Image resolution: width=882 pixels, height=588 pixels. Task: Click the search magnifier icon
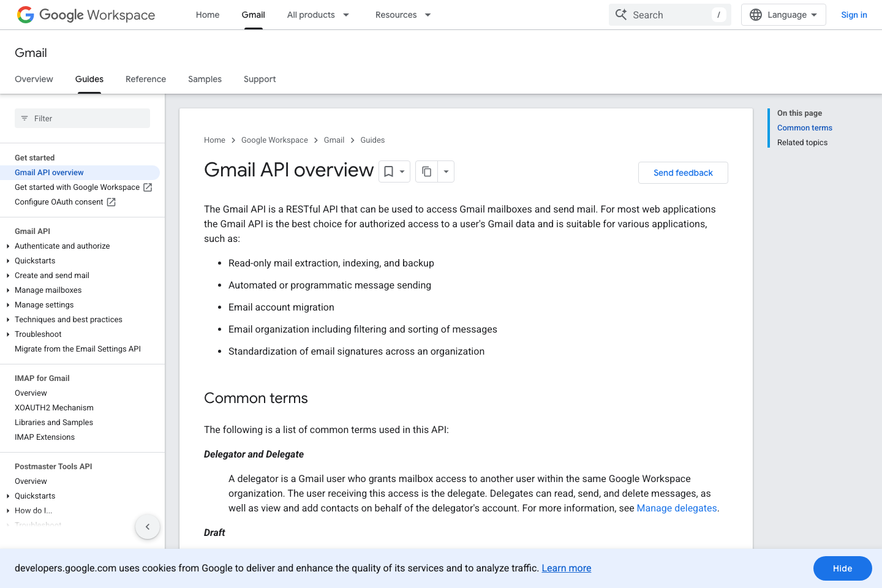click(x=621, y=14)
